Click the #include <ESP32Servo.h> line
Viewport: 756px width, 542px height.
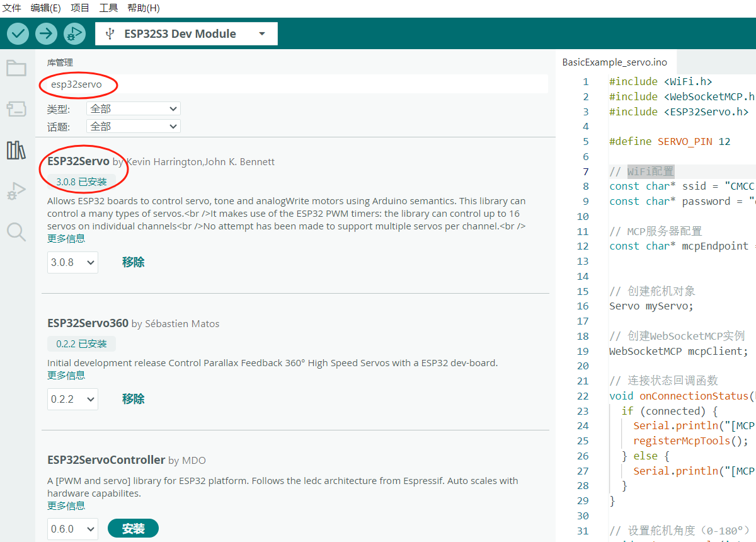click(679, 112)
